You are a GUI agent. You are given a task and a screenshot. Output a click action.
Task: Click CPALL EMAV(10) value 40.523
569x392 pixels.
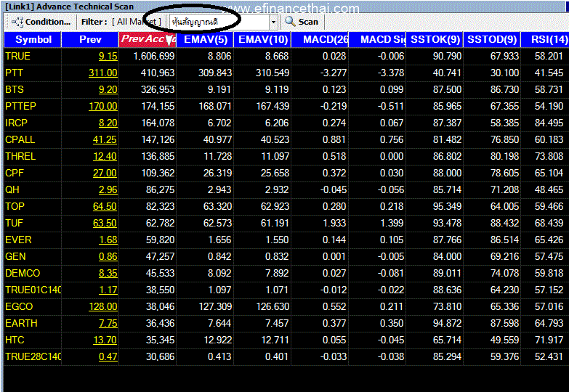[x=275, y=140]
